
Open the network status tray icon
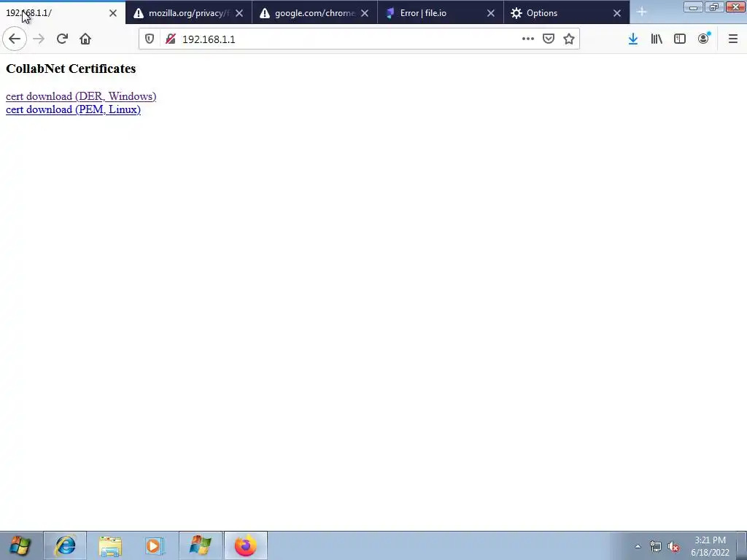coord(656,547)
